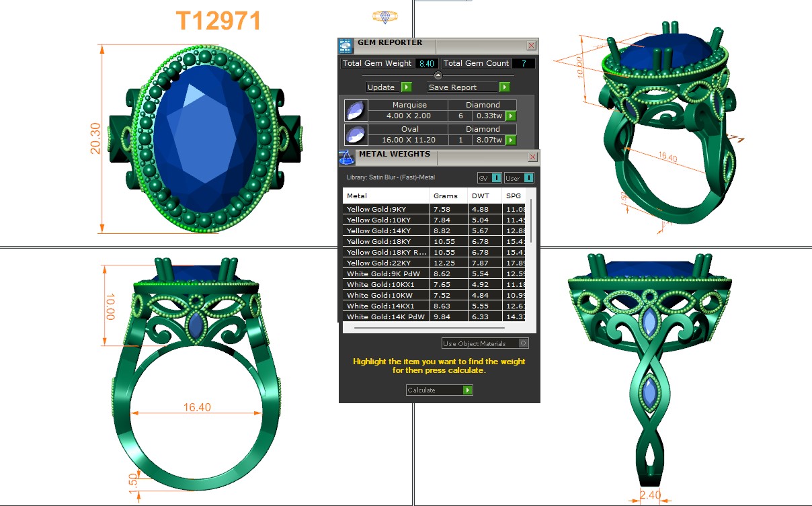Screen dimensions: 812x506
Task: Close the Gem Reporter panel
Action: coord(531,46)
